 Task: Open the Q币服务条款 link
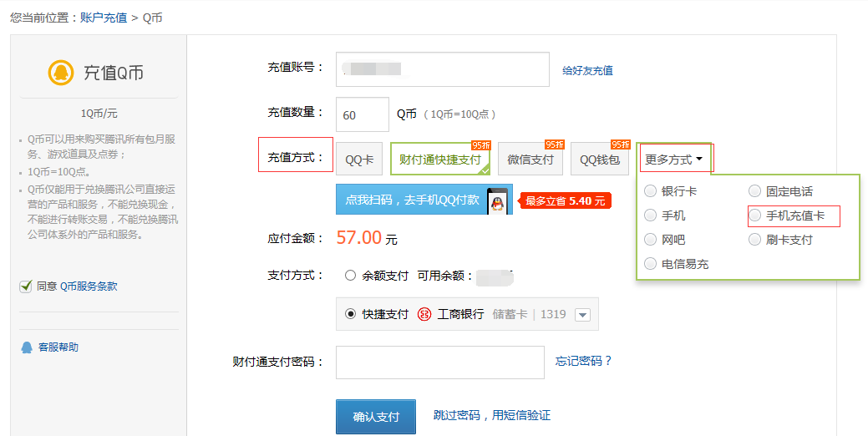point(89,286)
